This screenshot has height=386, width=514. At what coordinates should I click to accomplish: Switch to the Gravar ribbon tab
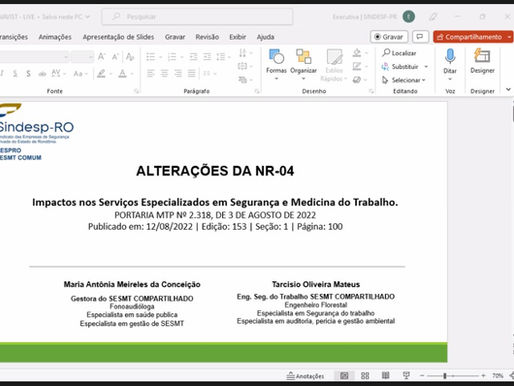click(x=175, y=37)
